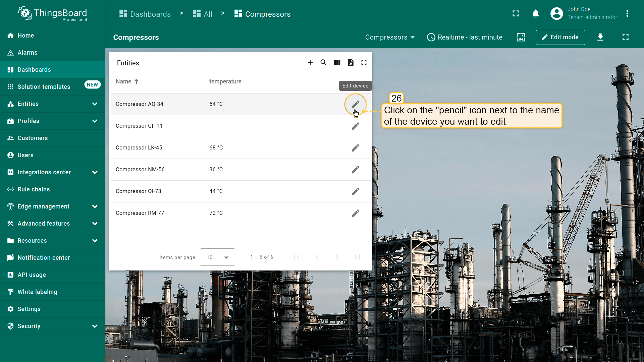The height and width of the screenshot is (362, 644).
Task: Open columns-to-display icon in Entities widget
Action: pos(337,63)
